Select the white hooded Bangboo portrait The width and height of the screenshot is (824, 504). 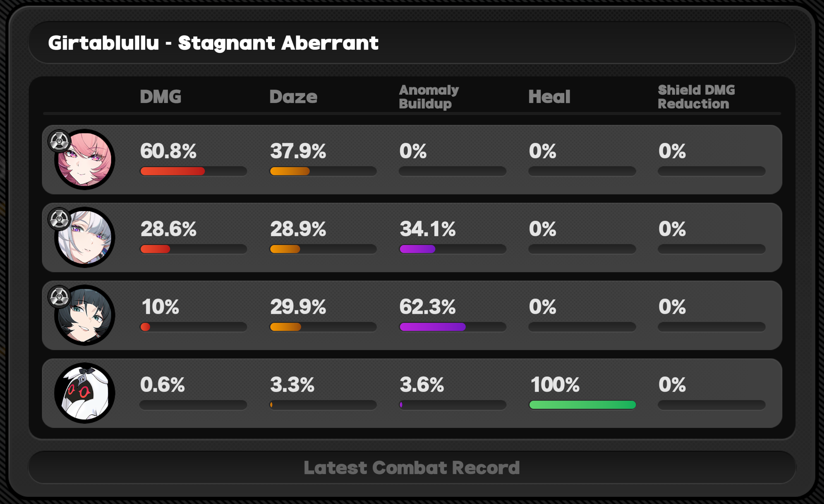[84, 393]
